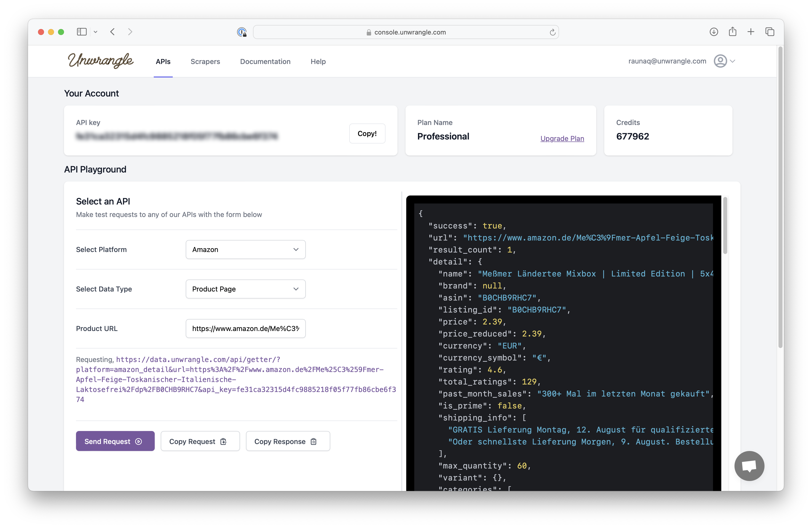Image resolution: width=812 pixels, height=528 pixels.
Task: Open the chat support bubble
Action: pos(749,466)
